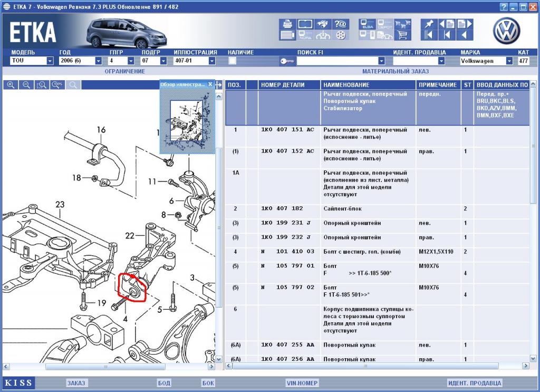Viewport: 540px width, 392px height.
Task: Toggle the НАЛИЧИЕ checkbox
Action: click(233, 61)
